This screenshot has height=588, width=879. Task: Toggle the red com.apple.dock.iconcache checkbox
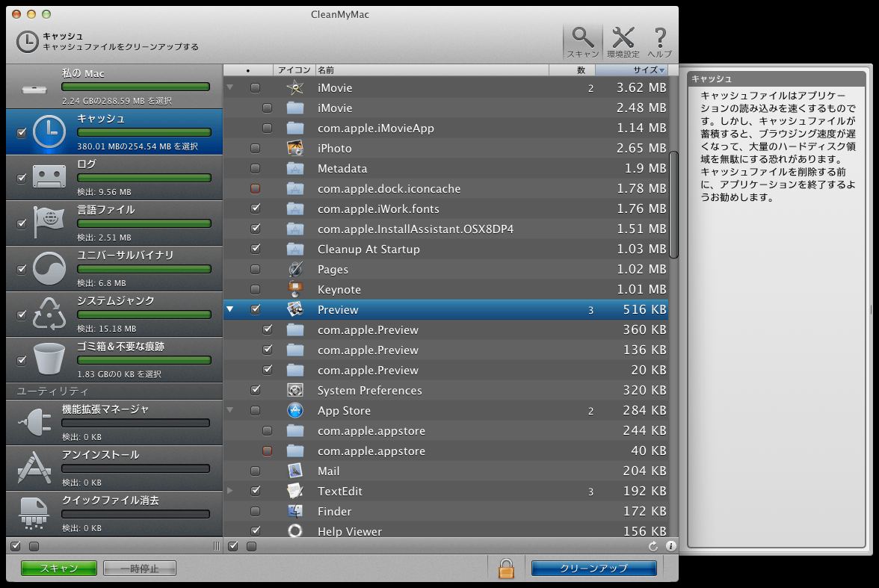(x=255, y=188)
